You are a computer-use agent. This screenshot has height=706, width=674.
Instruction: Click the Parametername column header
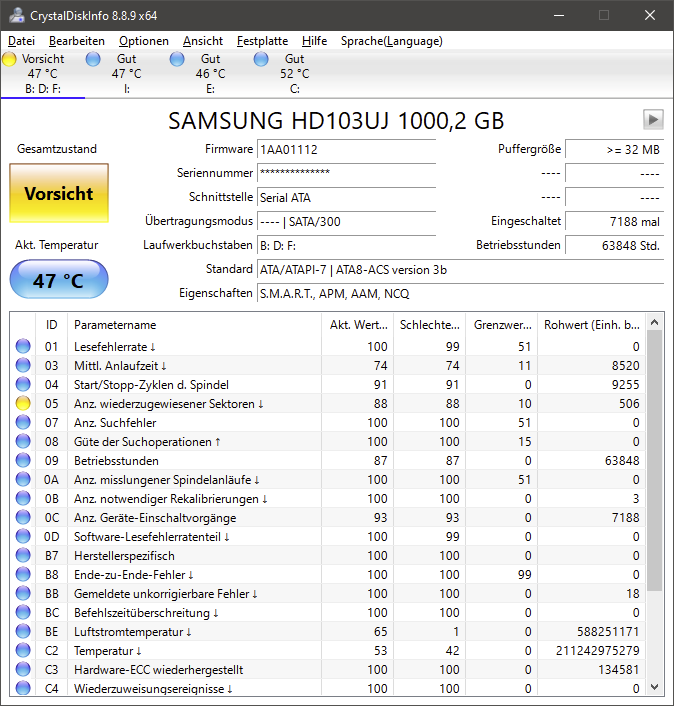pyautogui.click(x=195, y=325)
